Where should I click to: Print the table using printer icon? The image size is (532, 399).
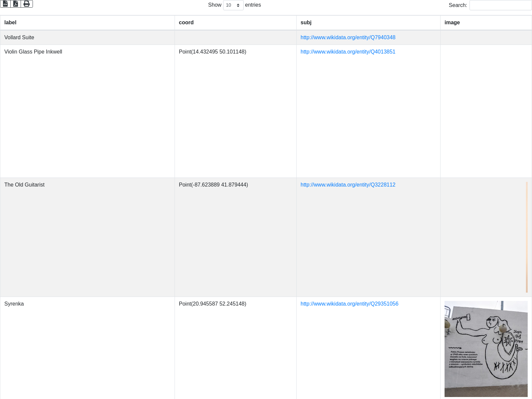pyautogui.click(x=27, y=4)
